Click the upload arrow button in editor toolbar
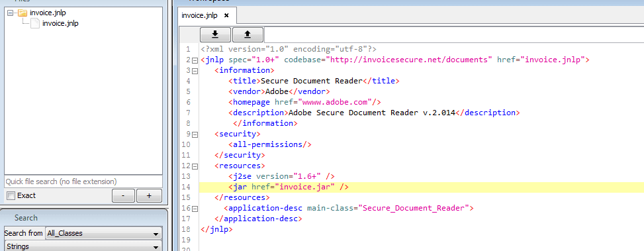 click(x=248, y=34)
